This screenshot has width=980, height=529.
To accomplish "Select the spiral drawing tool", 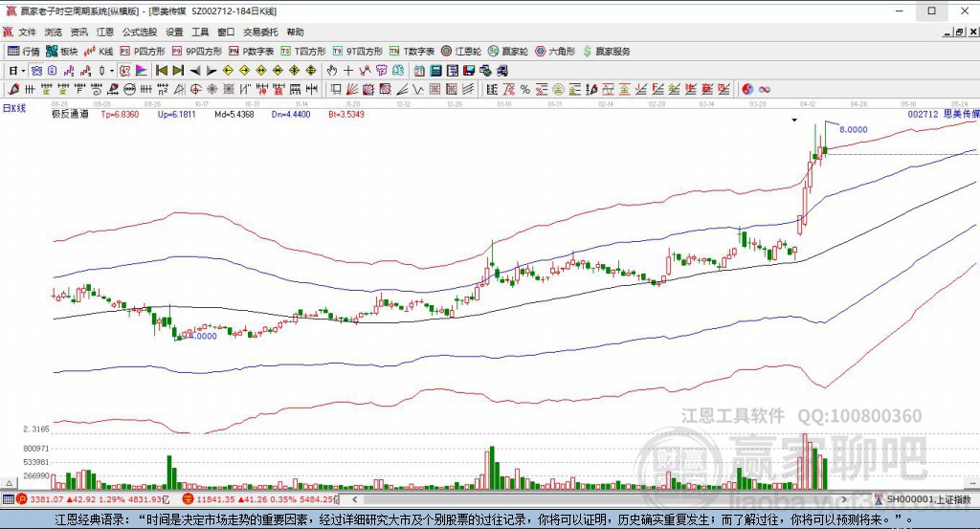I will (x=97, y=89).
